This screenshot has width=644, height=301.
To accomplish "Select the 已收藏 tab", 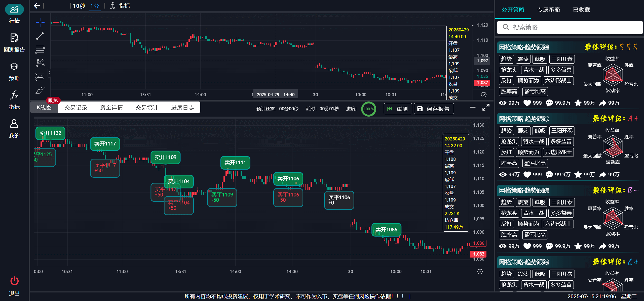I will coord(581,10).
